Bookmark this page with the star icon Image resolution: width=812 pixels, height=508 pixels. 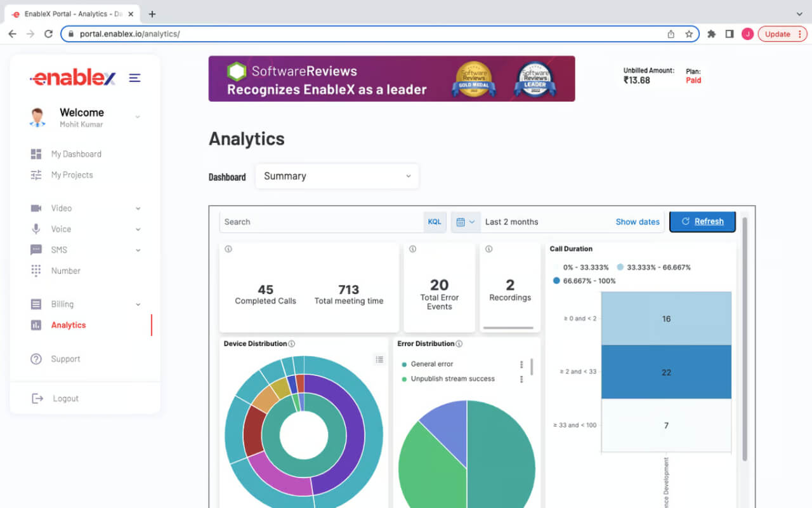[x=689, y=34]
